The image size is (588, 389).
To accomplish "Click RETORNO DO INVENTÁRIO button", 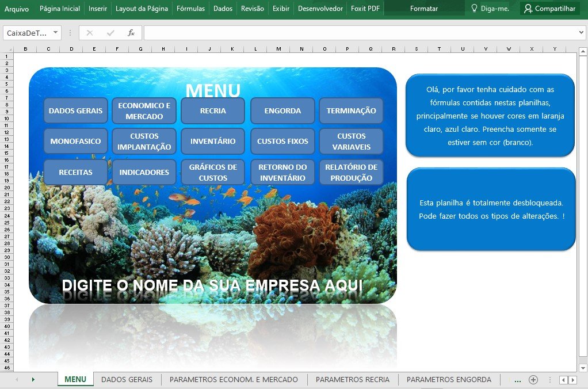I will pyautogui.click(x=282, y=172).
